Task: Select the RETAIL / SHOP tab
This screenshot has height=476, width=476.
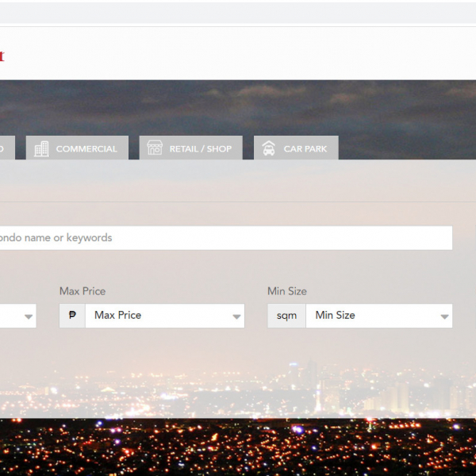Action: [x=200, y=148]
